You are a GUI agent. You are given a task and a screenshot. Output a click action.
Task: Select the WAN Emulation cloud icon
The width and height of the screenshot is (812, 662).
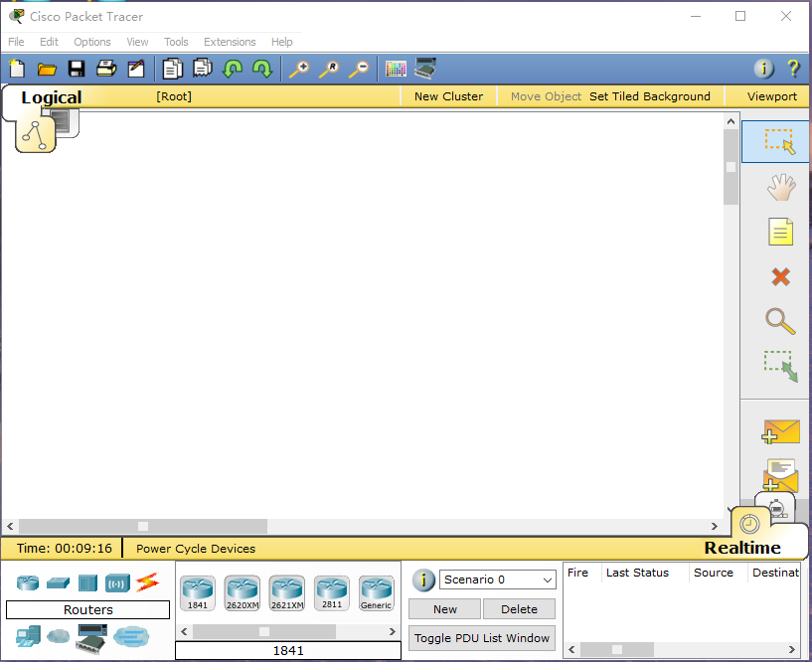(58, 635)
